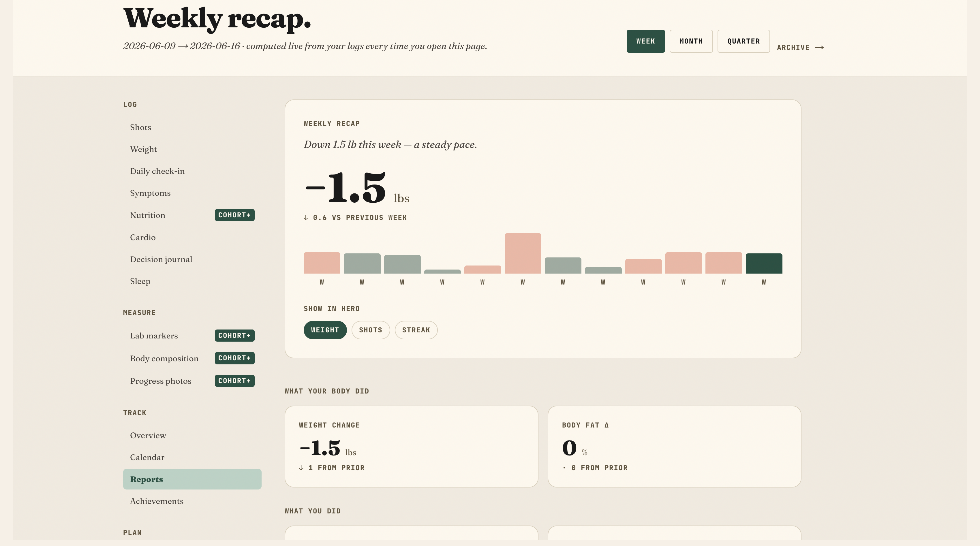Image resolution: width=980 pixels, height=546 pixels.
Task: Click the WEIGHT CHANGE card
Action: click(x=411, y=446)
